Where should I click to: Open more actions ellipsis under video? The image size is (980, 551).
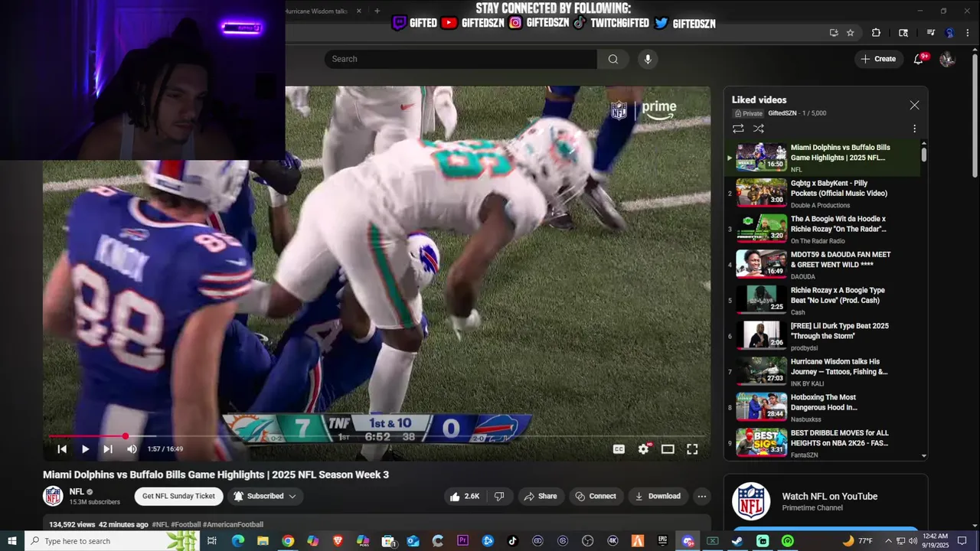click(701, 496)
